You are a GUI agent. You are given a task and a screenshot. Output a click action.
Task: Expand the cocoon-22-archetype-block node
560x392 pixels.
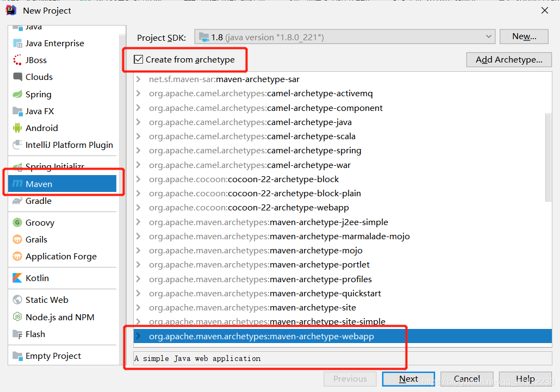(x=139, y=179)
